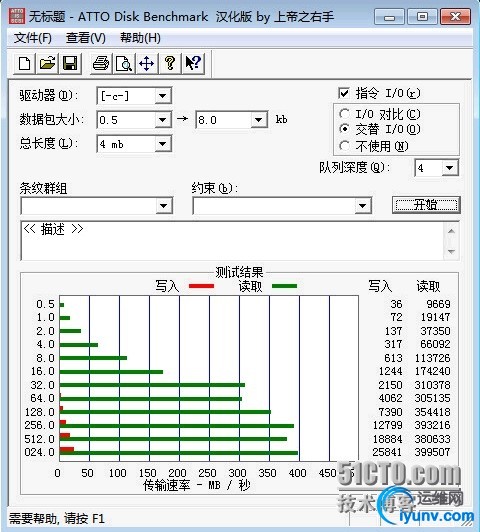The width and height of the screenshot is (480, 532).
Task: Click the status bar text 需要帮助, 请按 F1
Action: tap(57, 518)
